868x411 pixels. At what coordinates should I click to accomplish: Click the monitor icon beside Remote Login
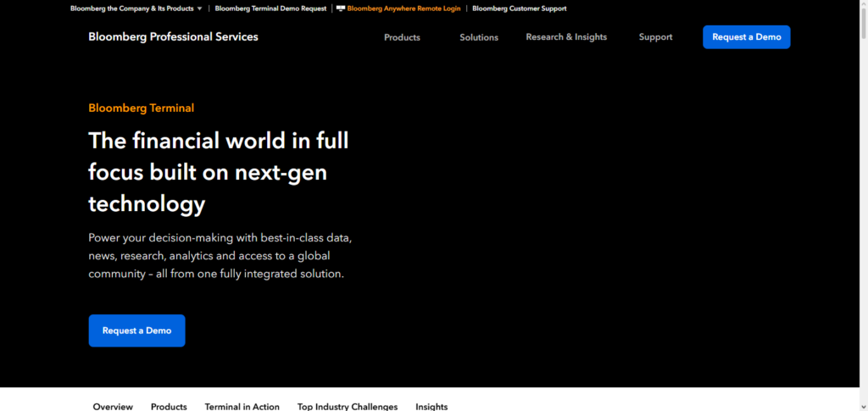pyautogui.click(x=341, y=8)
